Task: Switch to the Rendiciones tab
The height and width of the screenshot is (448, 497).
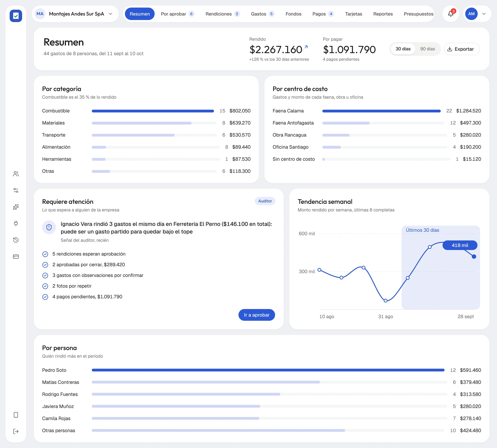Action: point(223,14)
